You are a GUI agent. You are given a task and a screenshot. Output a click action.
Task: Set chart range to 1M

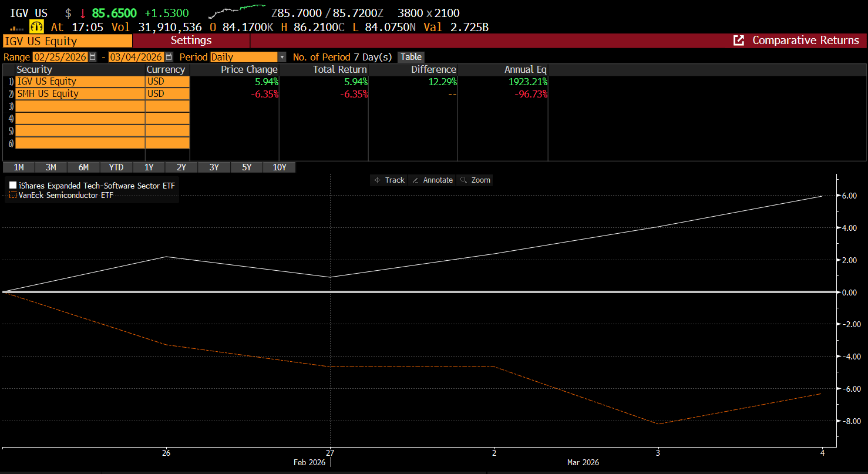[19, 167]
